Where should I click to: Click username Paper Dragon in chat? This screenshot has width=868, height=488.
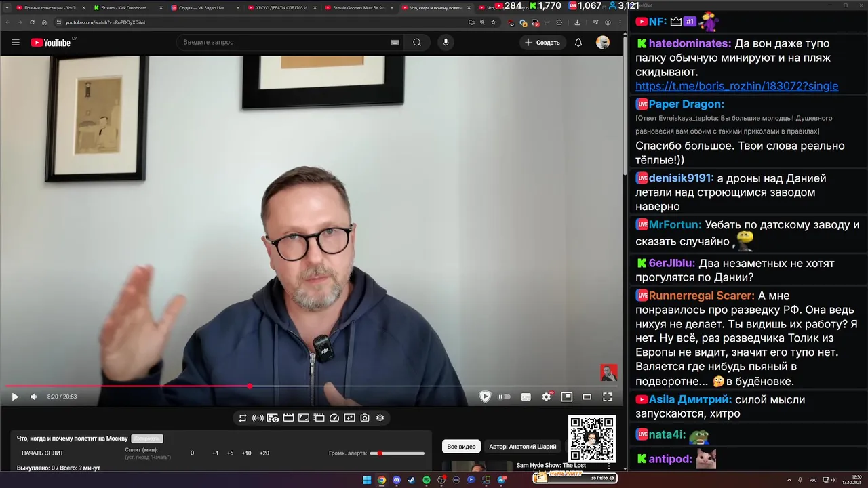click(x=686, y=104)
